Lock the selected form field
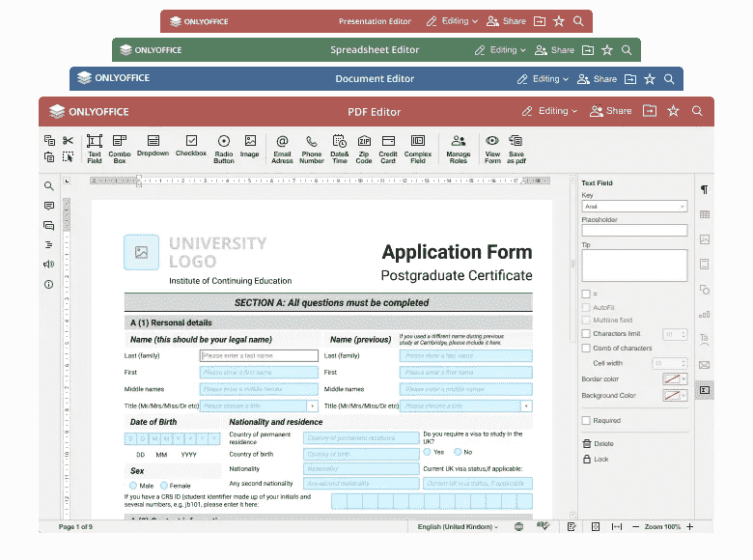The width and height of the screenshot is (753, 560). tap(596, 460)
